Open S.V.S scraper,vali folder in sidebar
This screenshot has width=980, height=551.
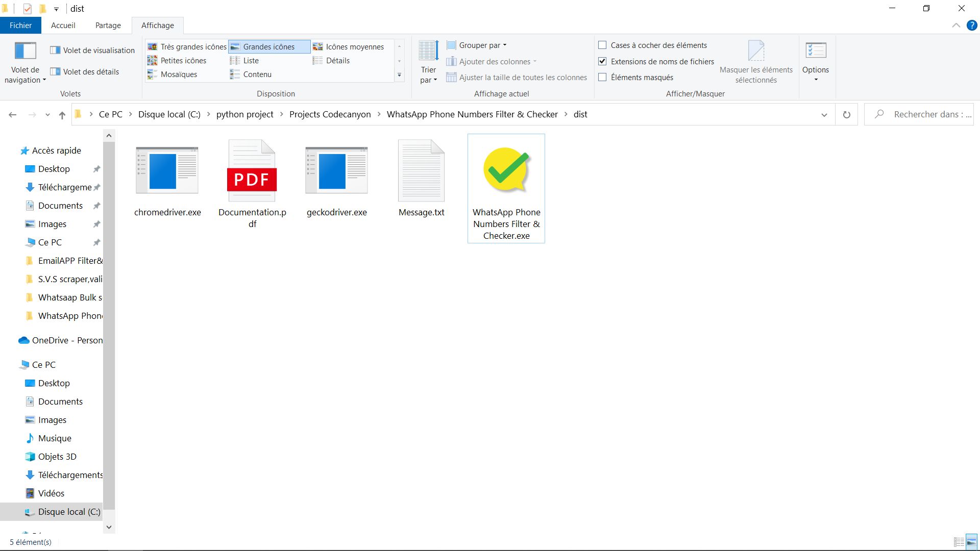tap(64, 279)
